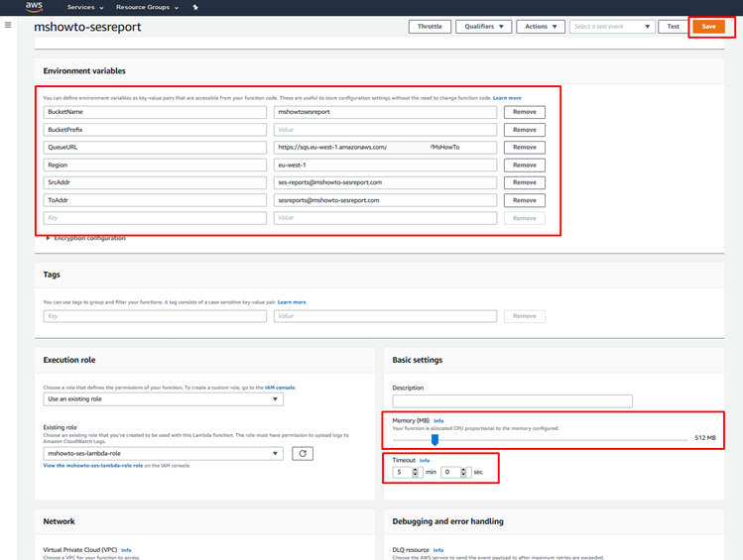Remove the ToAddr variable

525,200
